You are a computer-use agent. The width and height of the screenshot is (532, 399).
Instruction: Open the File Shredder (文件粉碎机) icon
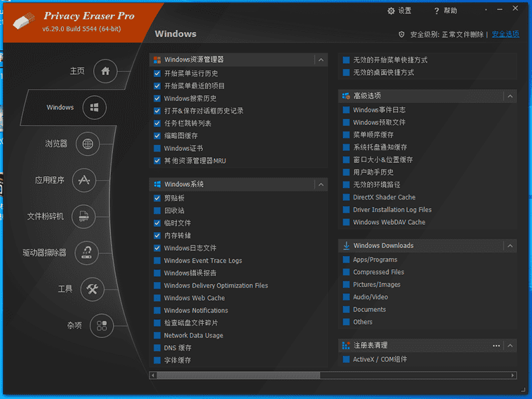(84, 216)
